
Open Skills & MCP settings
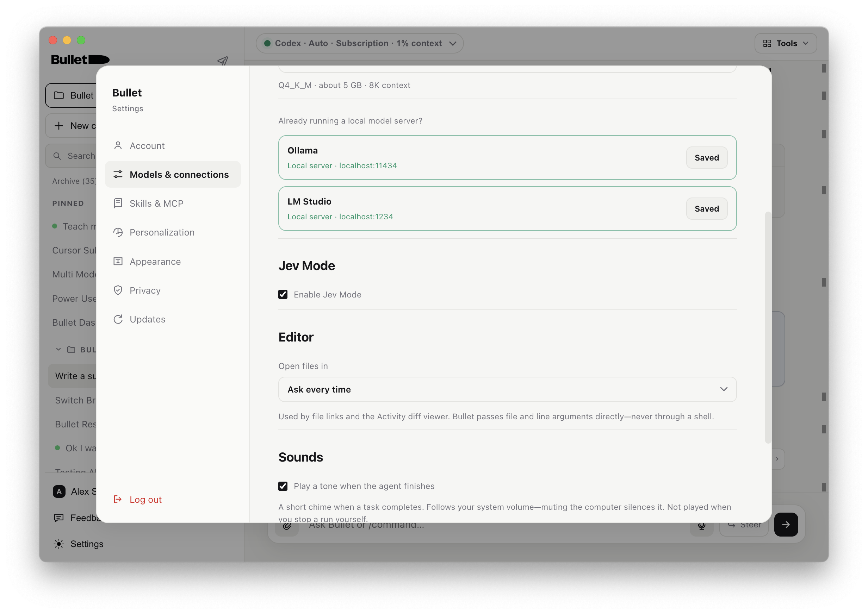coord(173,203)
